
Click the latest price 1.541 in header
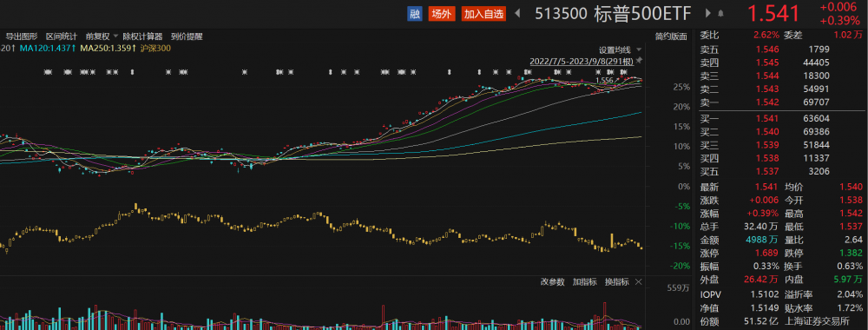point(774,14)
